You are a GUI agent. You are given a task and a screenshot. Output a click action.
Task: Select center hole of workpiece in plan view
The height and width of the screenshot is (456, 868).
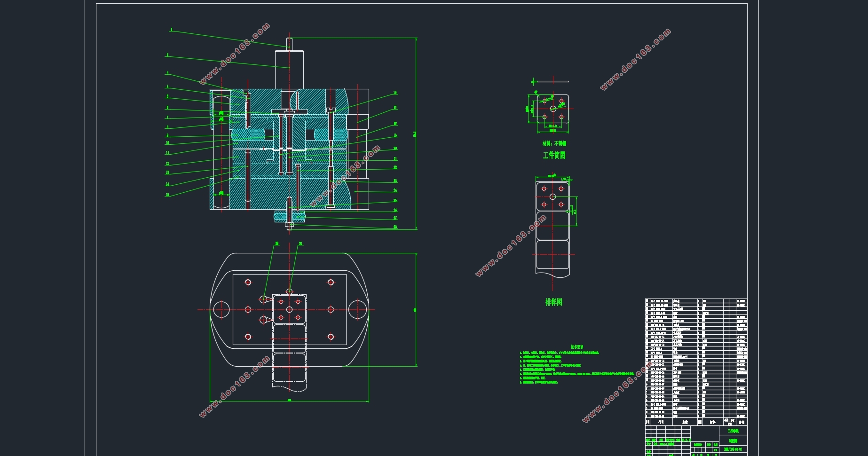[x=290, y=310]
